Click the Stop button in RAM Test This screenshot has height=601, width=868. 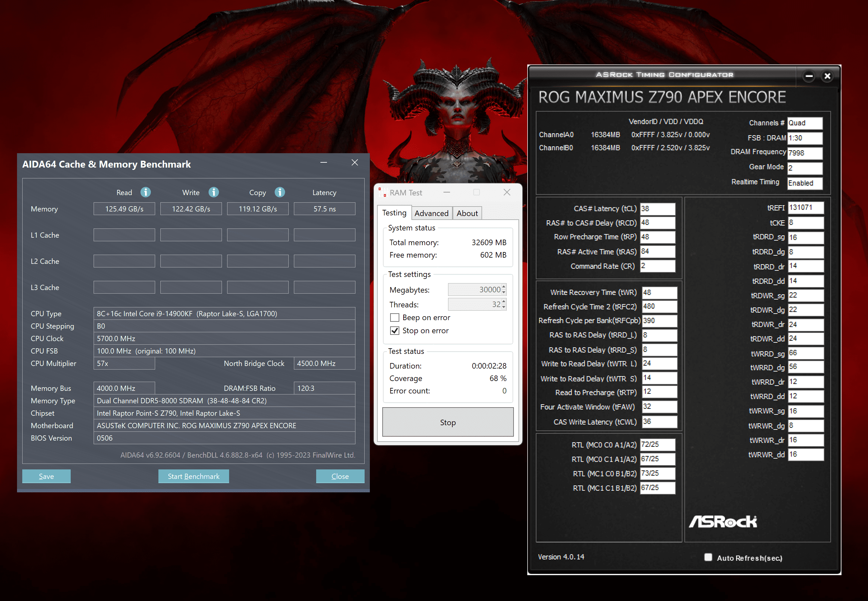[448, 423]
